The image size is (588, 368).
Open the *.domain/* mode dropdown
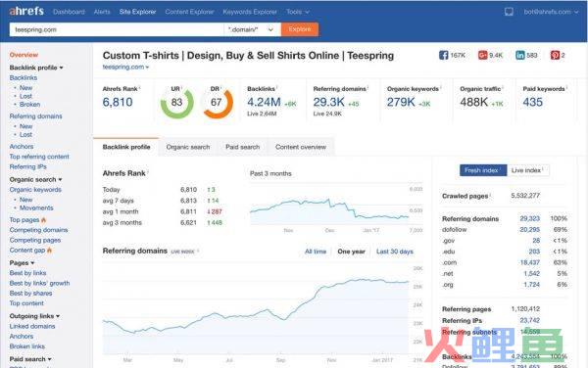click(x=252, y=29)
